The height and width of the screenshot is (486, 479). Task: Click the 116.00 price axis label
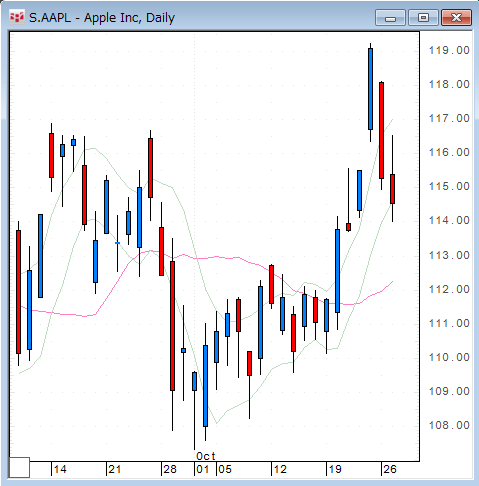449,152
